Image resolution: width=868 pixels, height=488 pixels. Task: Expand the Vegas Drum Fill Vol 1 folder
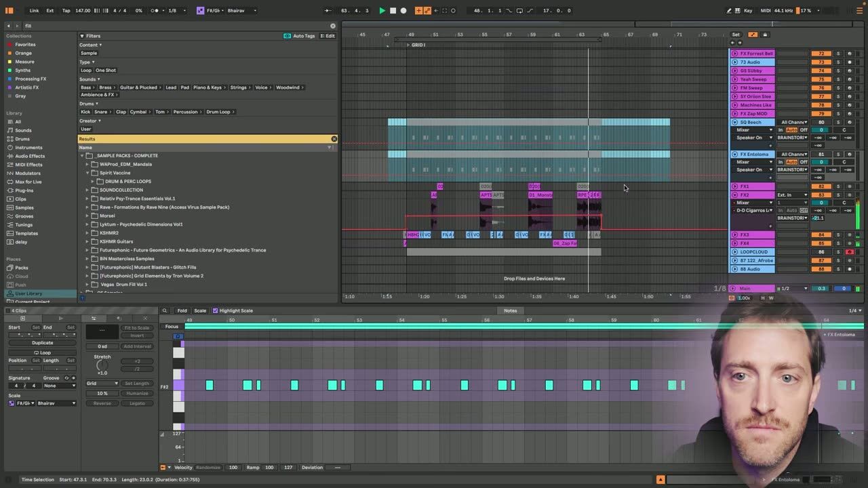click(87, 285)
